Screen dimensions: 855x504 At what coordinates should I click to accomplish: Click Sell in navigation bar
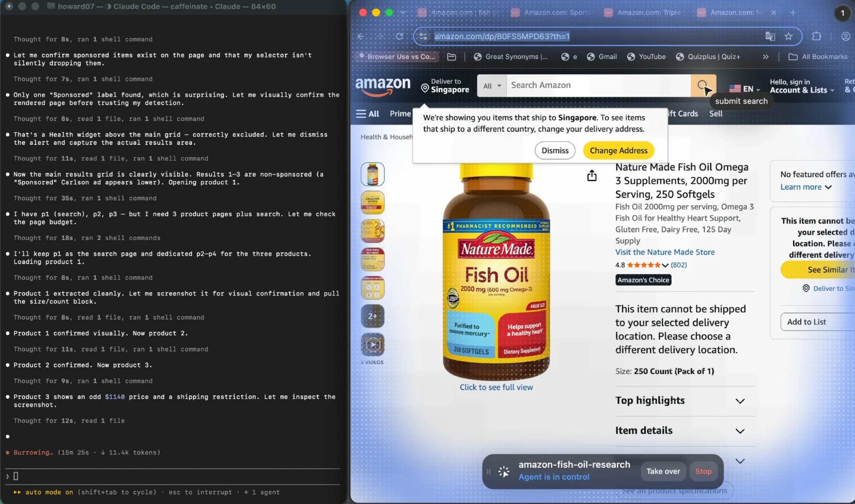click(715, 114)
